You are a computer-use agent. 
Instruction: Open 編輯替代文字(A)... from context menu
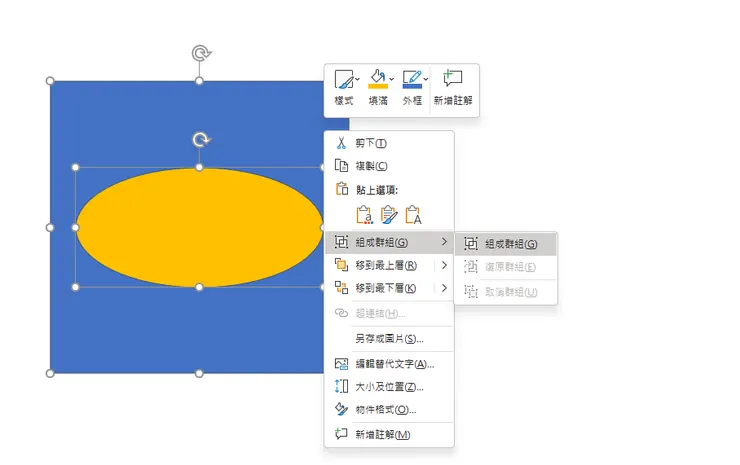[x=389, y=364]
